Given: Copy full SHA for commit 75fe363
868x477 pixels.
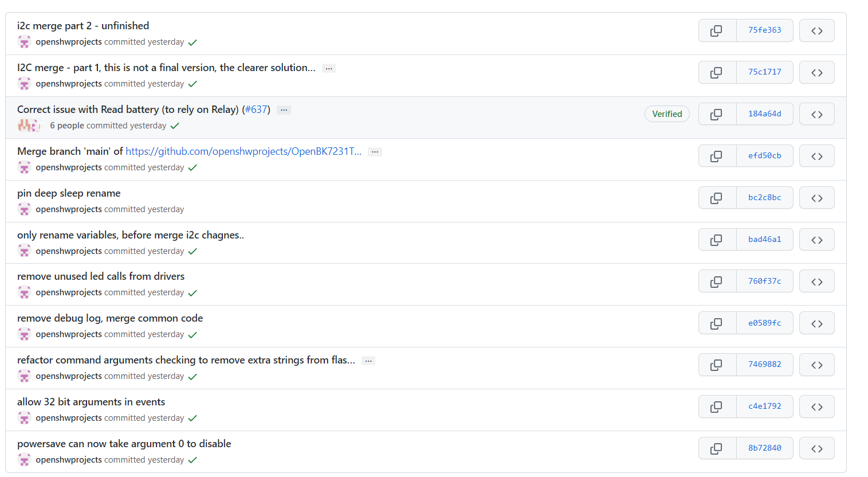Looking at the screenshot, I should point(717,30).
